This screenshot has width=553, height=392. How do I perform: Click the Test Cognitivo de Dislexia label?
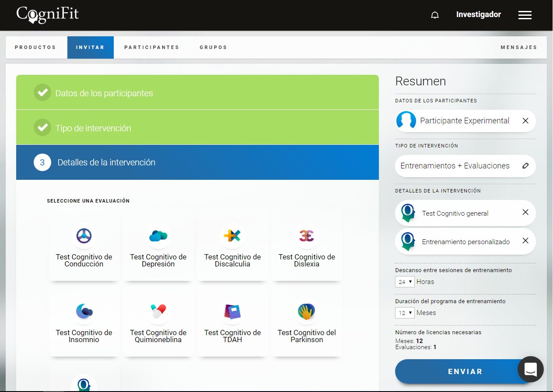click(x=307, y=260)
